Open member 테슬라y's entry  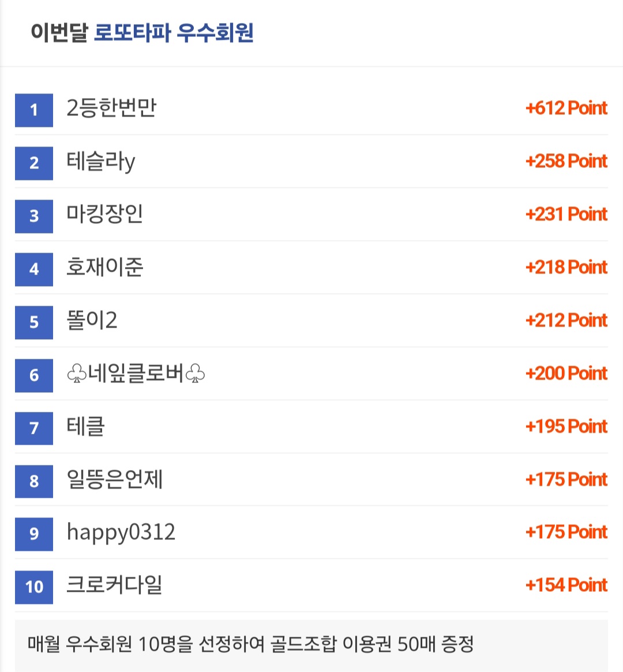101,162
